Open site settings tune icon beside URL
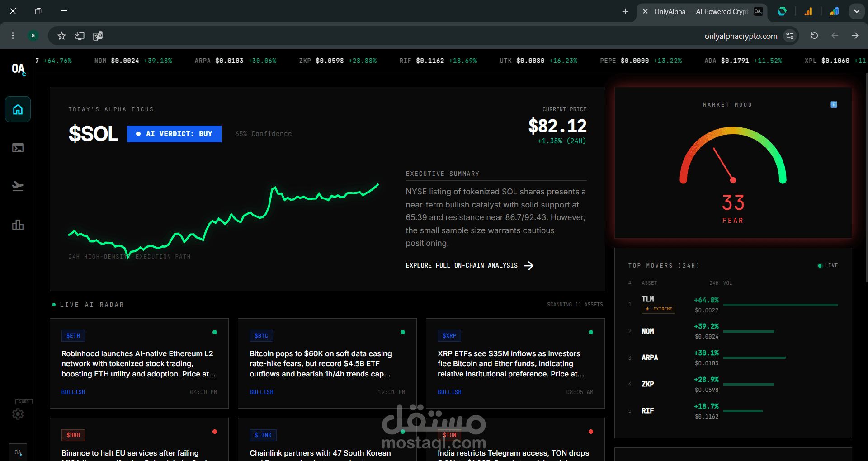Screen dimensions: 868x461 coord(790,36)
